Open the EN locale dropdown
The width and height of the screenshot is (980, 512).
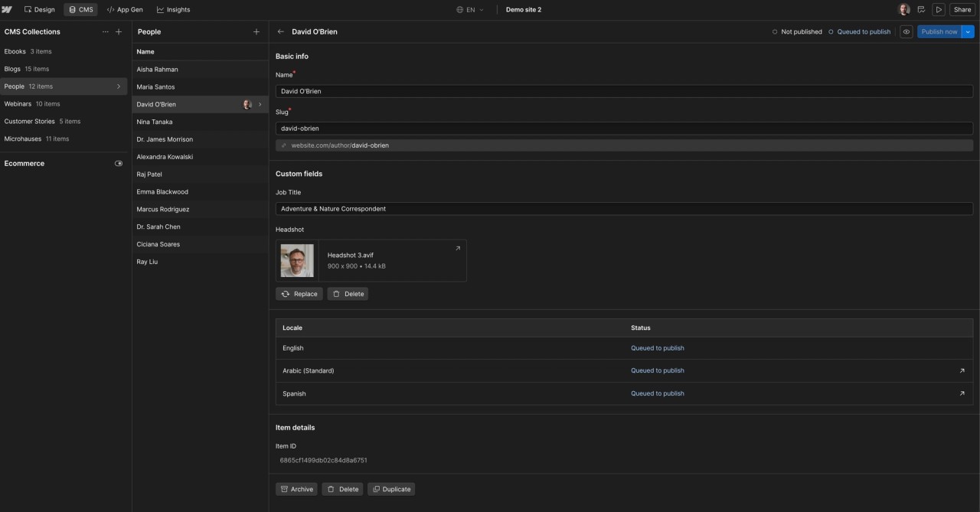(470, 10)
